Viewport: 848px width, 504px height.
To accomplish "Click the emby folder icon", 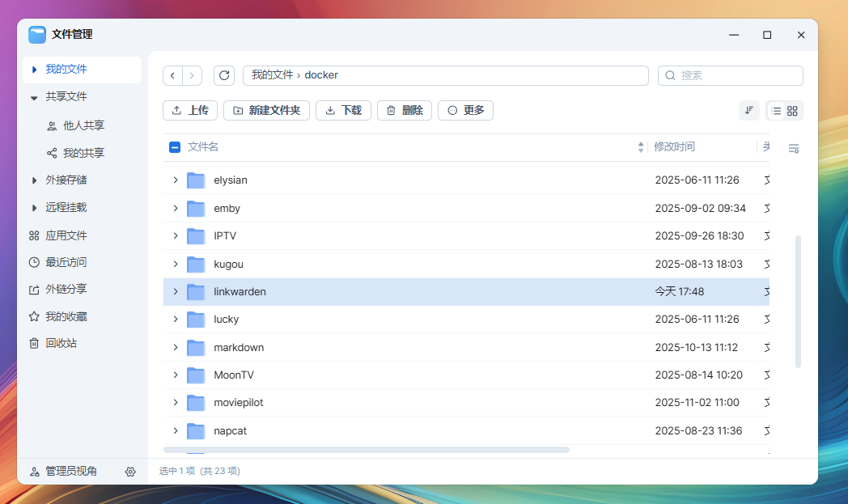I will coord(196,208).
